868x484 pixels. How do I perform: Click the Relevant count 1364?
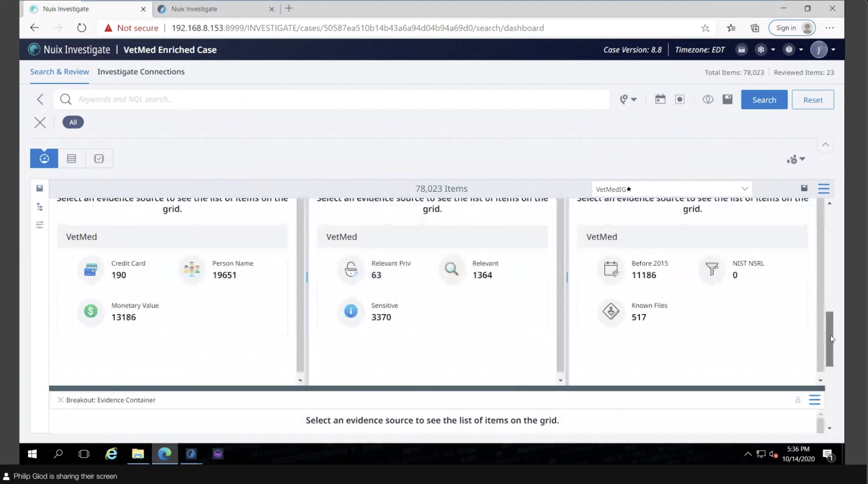[x=482, y=275]
